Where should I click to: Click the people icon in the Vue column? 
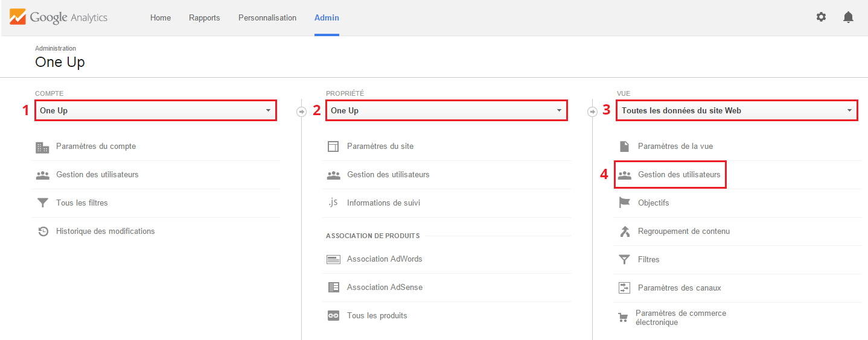624,175
